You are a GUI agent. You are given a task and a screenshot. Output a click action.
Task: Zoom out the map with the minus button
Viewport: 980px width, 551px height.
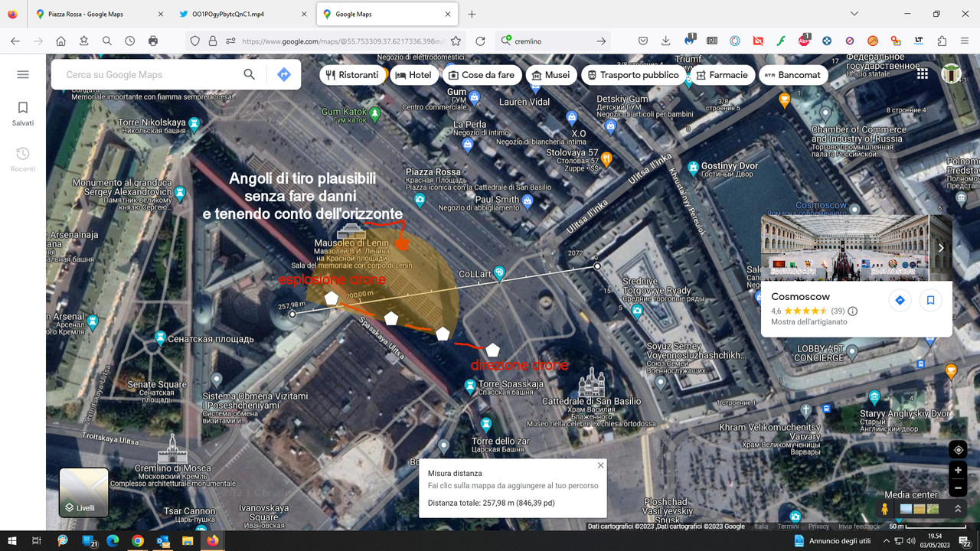(958, 487)
